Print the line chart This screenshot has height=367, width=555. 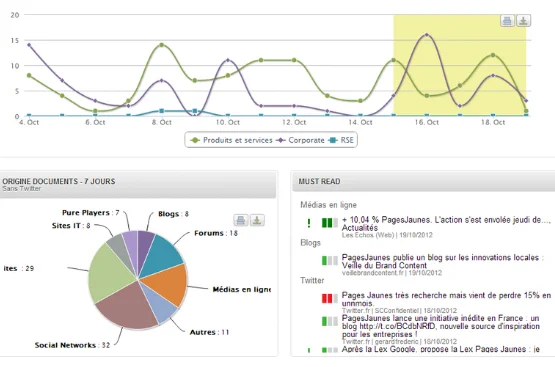coord(507,21)
